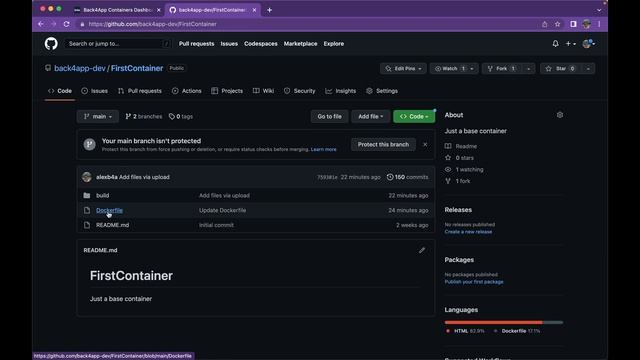
Task: Click the Watch button
Action: pyautogui.click(x=449, y=69)
